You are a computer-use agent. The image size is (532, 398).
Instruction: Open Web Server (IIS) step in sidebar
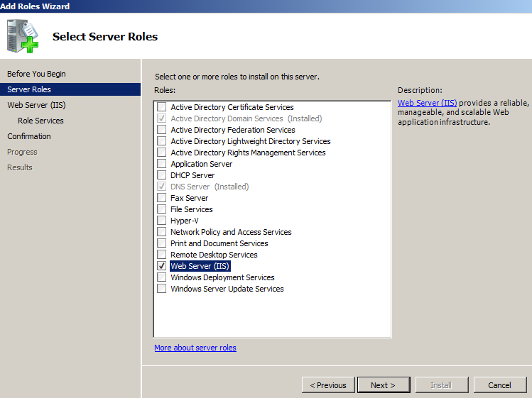point(36,105)
